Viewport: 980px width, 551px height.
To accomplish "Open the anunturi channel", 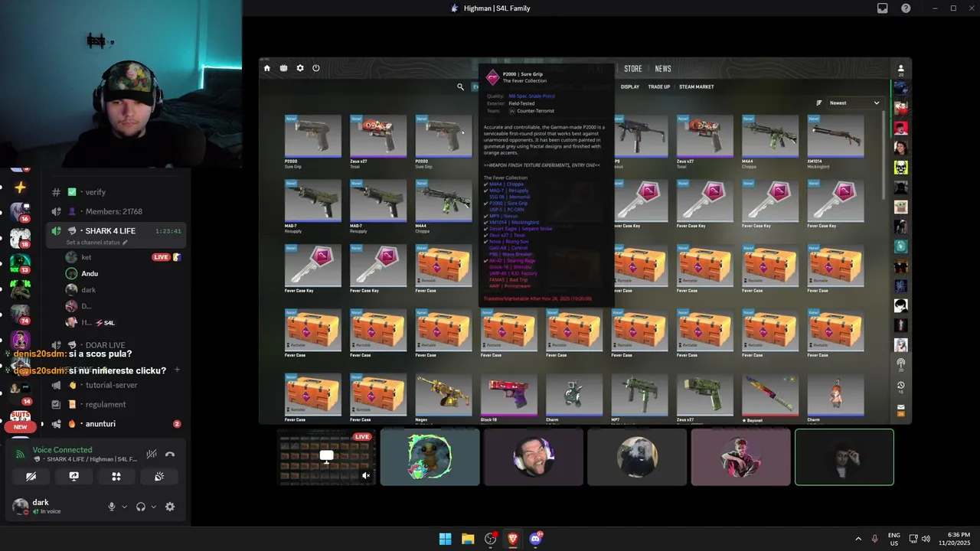I will tap(115, 423).
